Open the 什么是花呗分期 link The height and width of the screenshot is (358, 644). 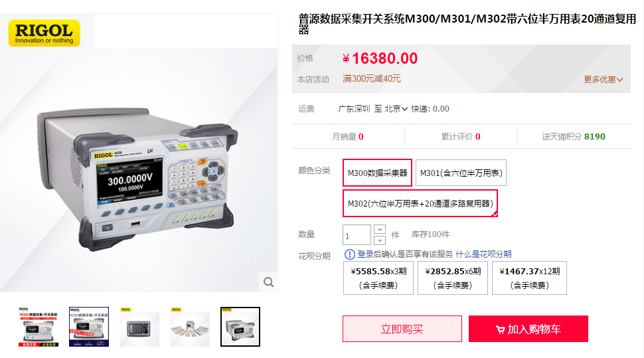[x=483, y=254]
